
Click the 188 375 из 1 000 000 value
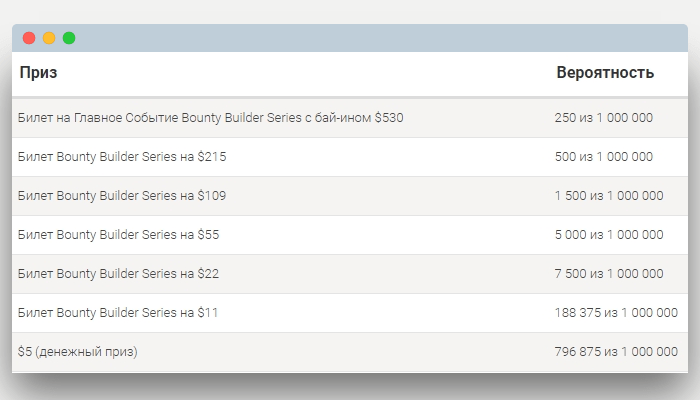(616, 312)
